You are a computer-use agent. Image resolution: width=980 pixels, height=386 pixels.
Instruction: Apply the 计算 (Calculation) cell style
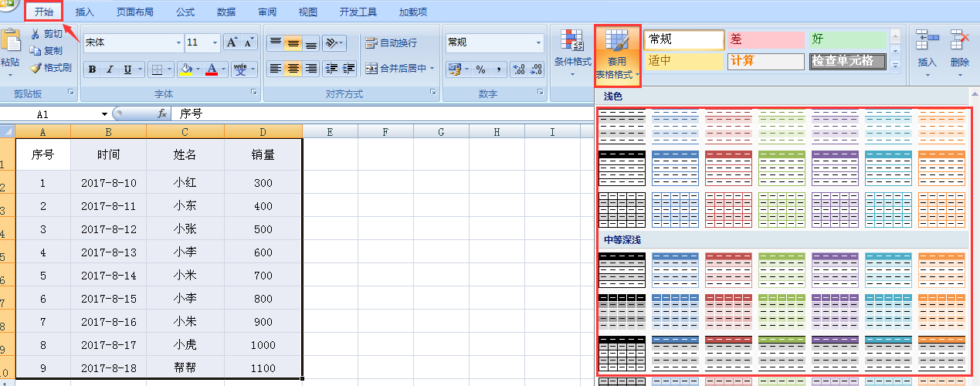click(x=765, y=61)
